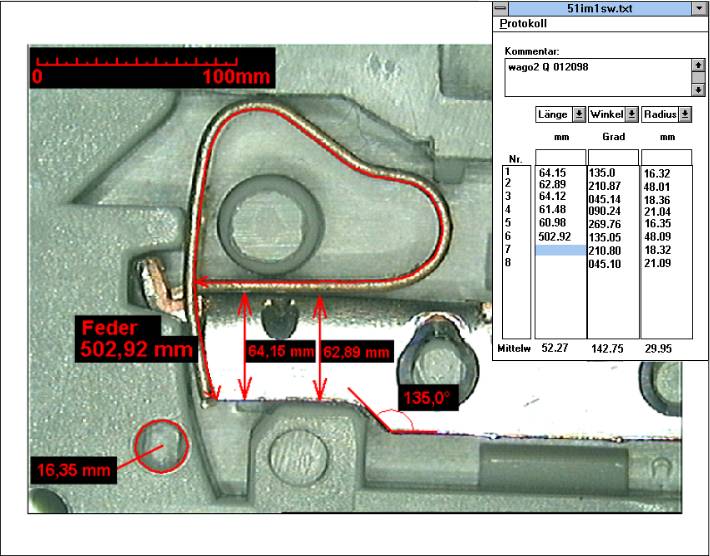710x556 pixels.
Task: Select radius value 16.32
Action: click(657, 174)
